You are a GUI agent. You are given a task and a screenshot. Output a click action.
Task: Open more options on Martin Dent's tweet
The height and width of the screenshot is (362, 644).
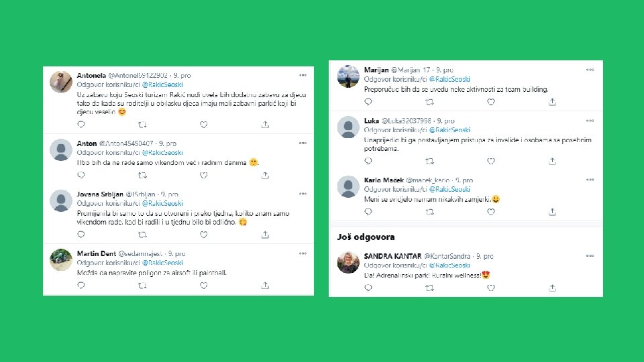[x=303, y=253]
